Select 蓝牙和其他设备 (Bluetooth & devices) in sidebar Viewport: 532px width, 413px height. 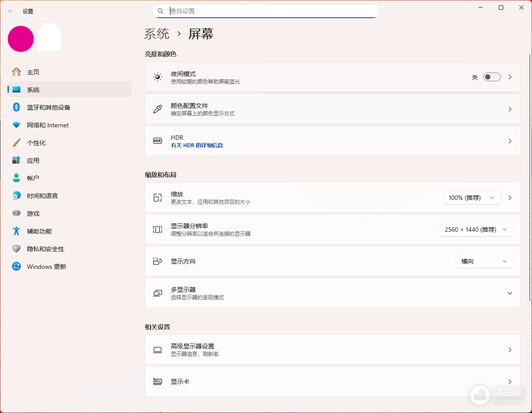69,107
